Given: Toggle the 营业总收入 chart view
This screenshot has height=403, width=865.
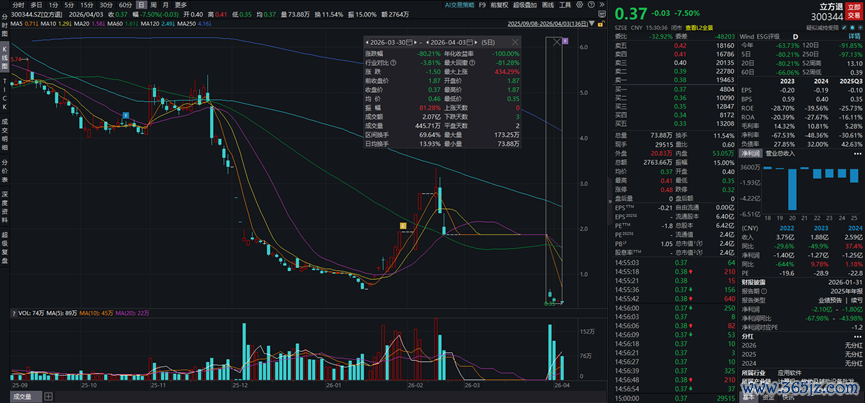Looking at the screenshot, I should pos(781,153).
